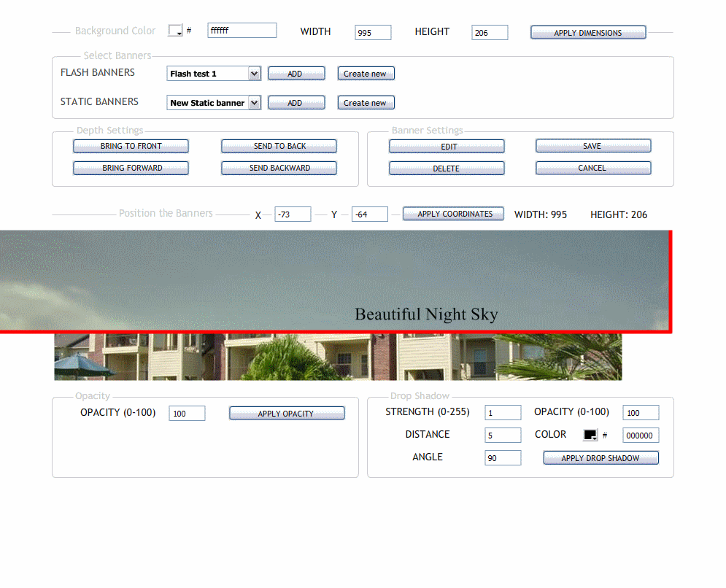This screenshot has width=726, height=588.
Task: Click the APPLY DIMENSIONS button
Action: point(588,32)
